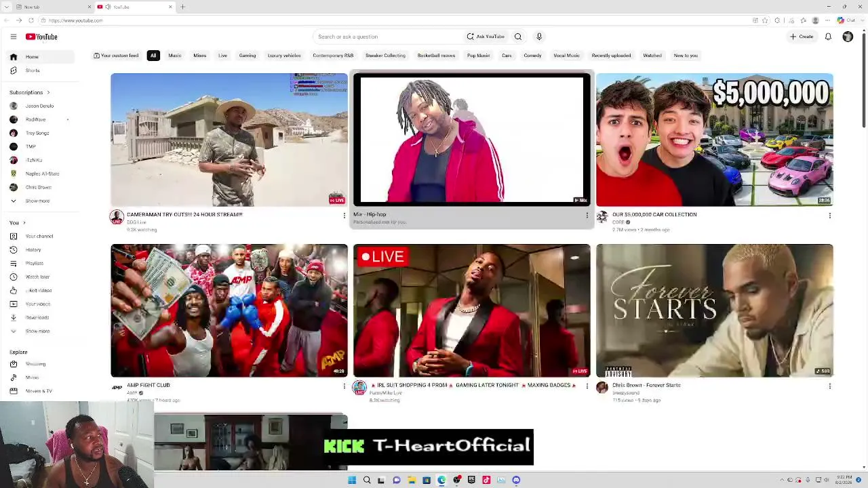Open the YouTube guide hamburger menu

click(13, 37)
